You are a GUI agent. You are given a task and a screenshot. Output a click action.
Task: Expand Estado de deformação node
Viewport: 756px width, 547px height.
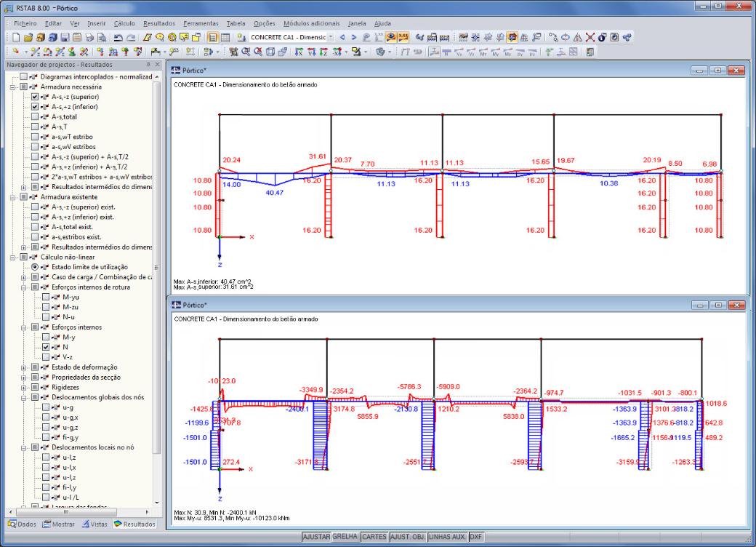coord(23,367)
